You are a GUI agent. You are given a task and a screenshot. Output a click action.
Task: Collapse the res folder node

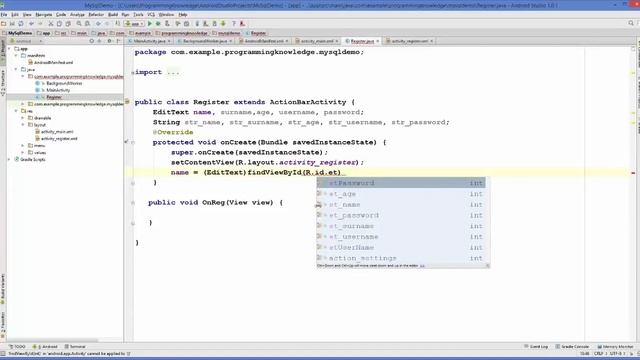(x=16, y=111)
